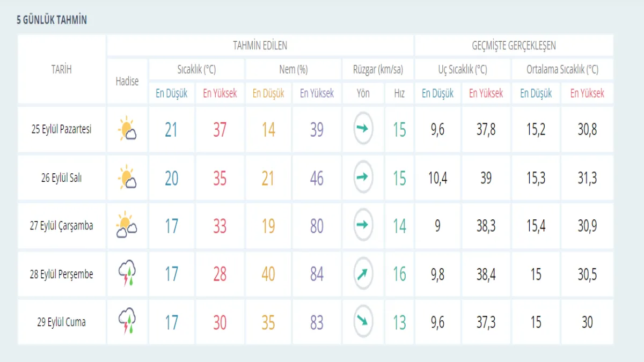Click the 5 GÜNLÜK TAHMİN title
This screenshot has width=644, height=362.
(x=52, y=20)
